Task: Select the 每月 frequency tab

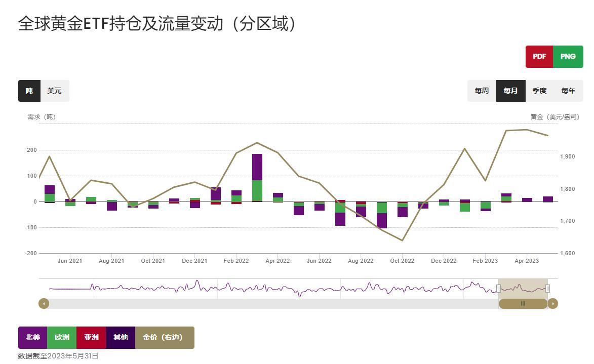Action: pyautogui.click(x=510, y=91)
